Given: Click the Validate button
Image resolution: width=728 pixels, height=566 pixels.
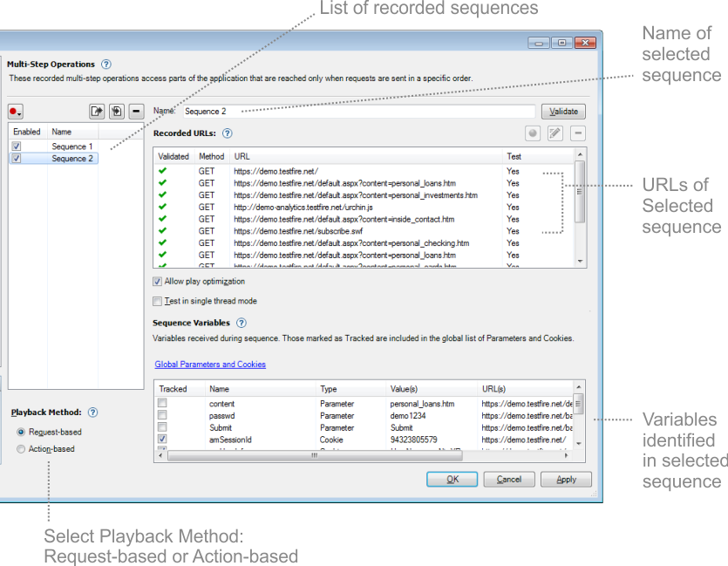Looking at the screenshot, I should point(563,112).
